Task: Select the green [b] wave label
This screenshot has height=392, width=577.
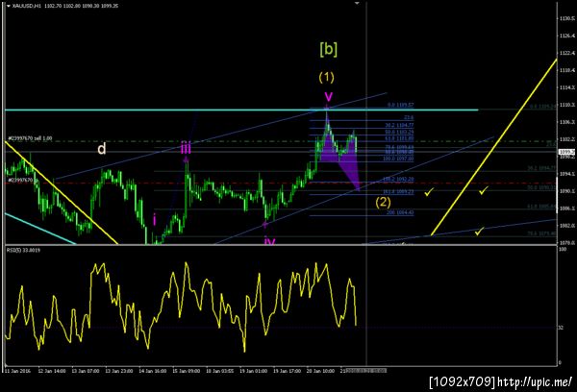Action: click(328, 49)
